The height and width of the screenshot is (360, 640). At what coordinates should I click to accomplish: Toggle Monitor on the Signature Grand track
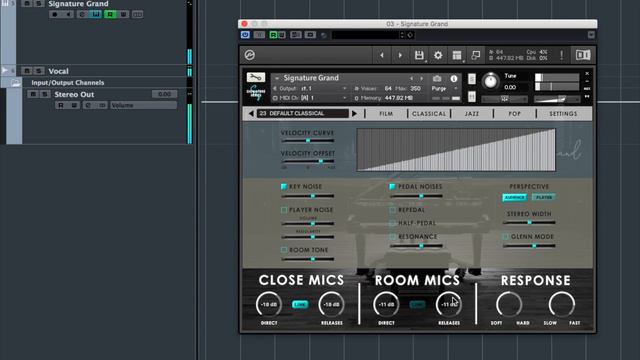[x=68, y=14]
